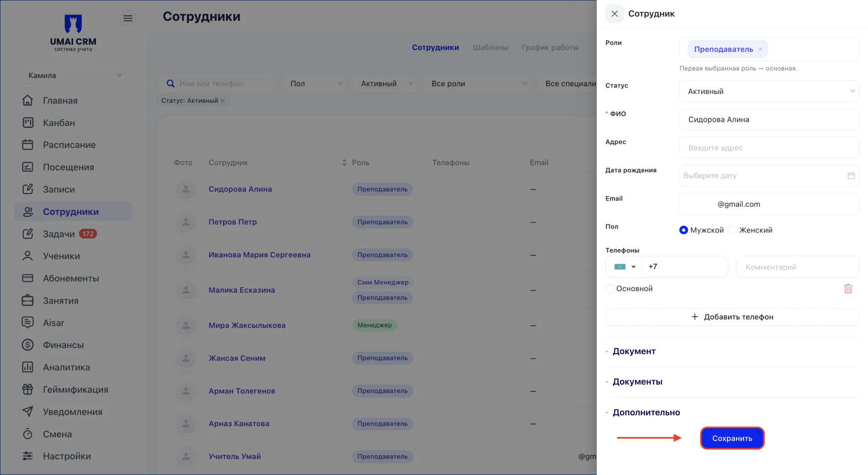
Task: Click the Роли multi-select field
Action: coord(769,49)
